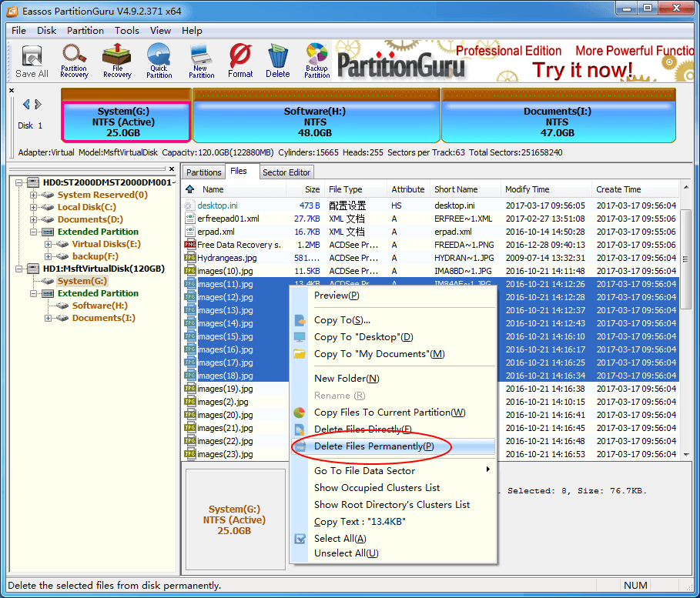Switch to the Partitions tab

[x=203, y=172]
